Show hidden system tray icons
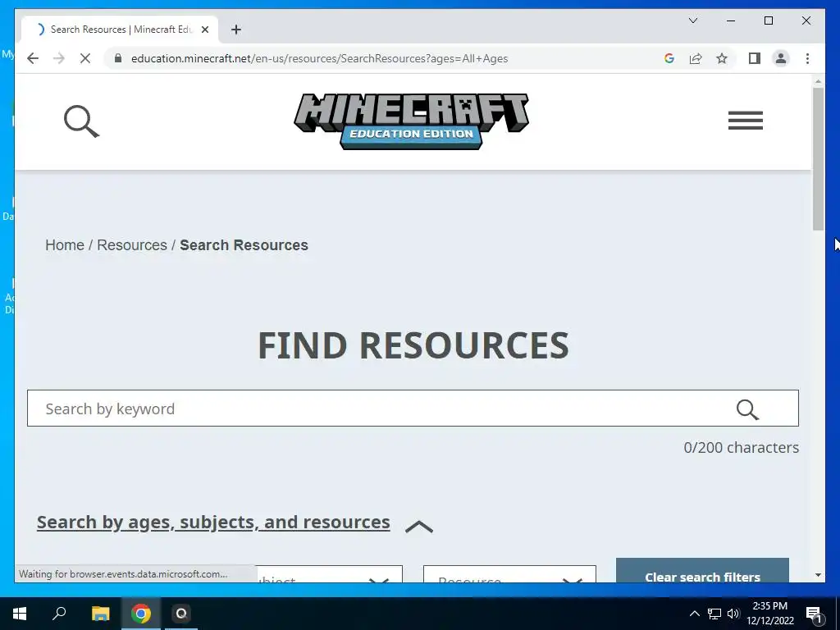The width and height of the screenshot is (840, 630). pos(694,614)
